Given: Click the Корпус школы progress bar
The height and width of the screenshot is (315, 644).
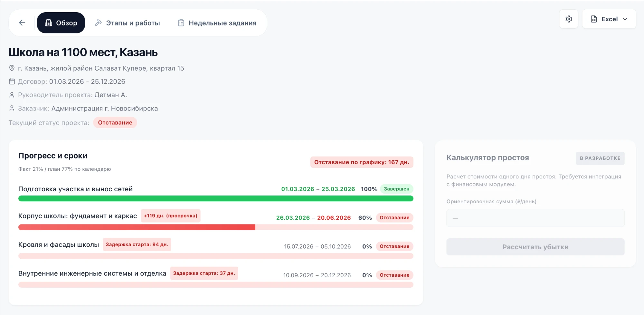Looking at the screenshot, I should point(216,227).
